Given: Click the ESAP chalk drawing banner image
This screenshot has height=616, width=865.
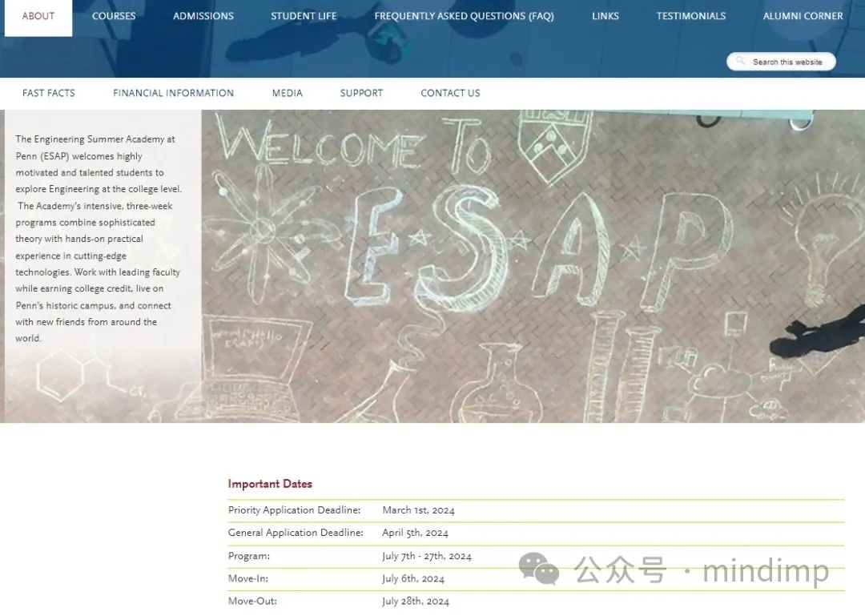Looking at the screenshot, I should point(533,266).
